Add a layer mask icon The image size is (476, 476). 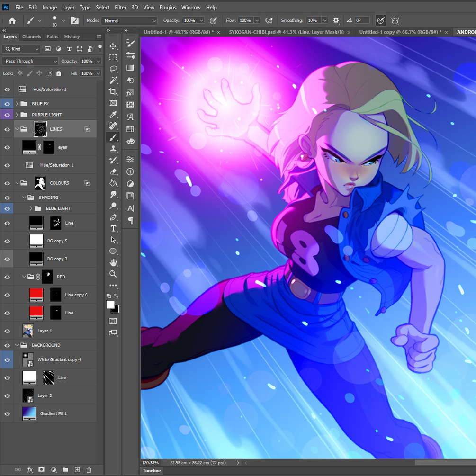pos(41,470)
